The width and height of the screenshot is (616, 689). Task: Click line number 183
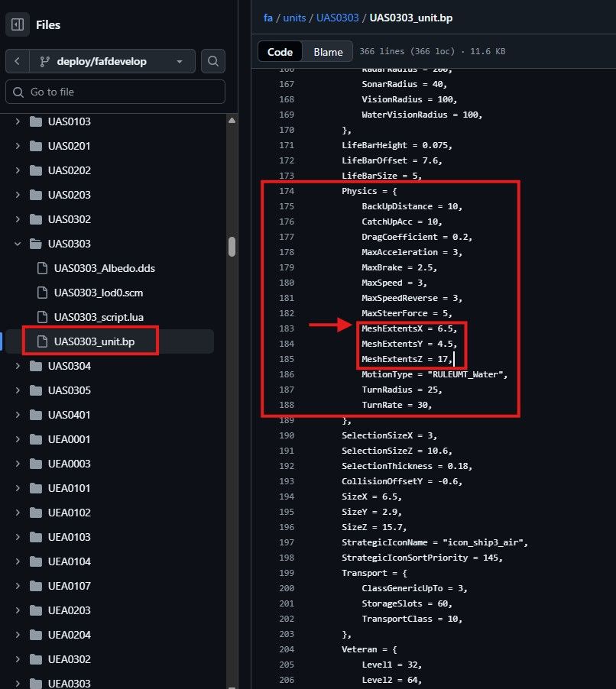pos(287,328)
